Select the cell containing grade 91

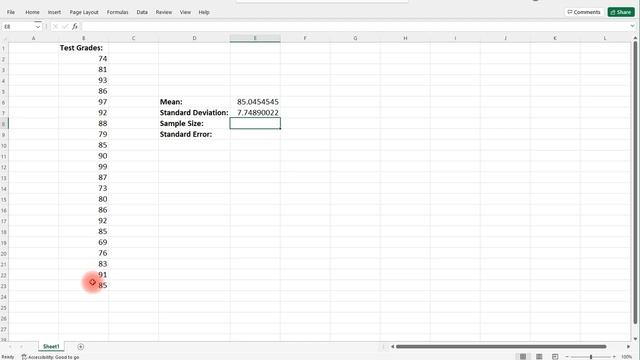pos(84,275)
